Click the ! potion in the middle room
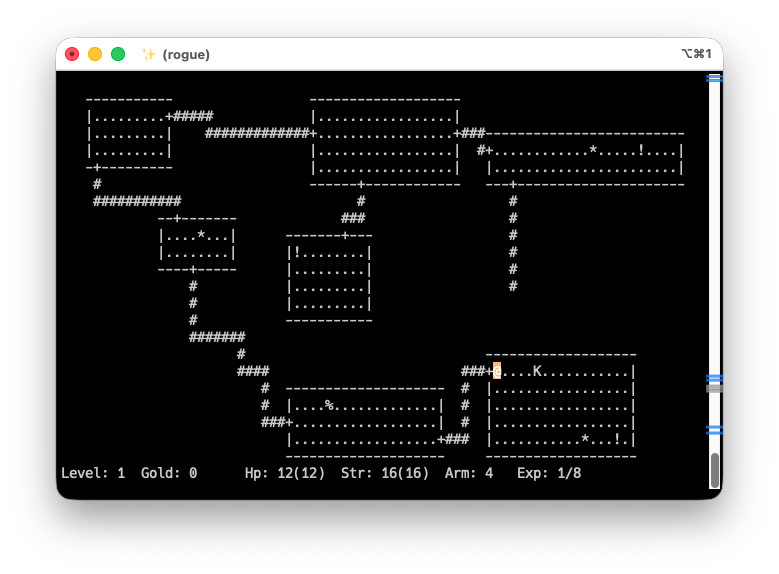Viewport: 779px width, 574px height. 297,252
